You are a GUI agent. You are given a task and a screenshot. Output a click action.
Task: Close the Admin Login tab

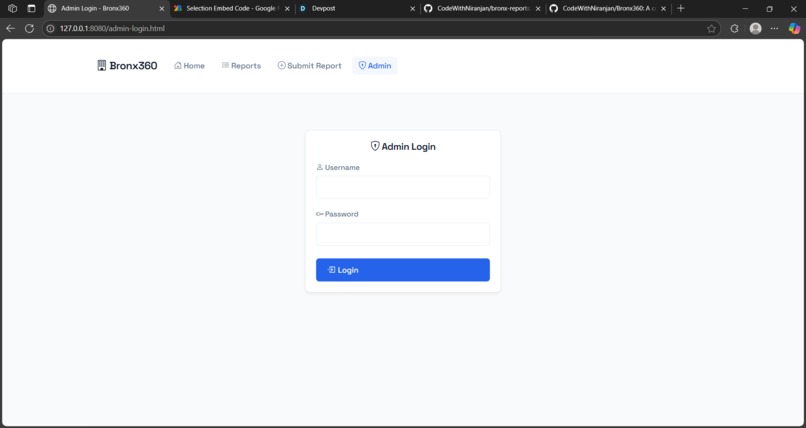[161, 9]
